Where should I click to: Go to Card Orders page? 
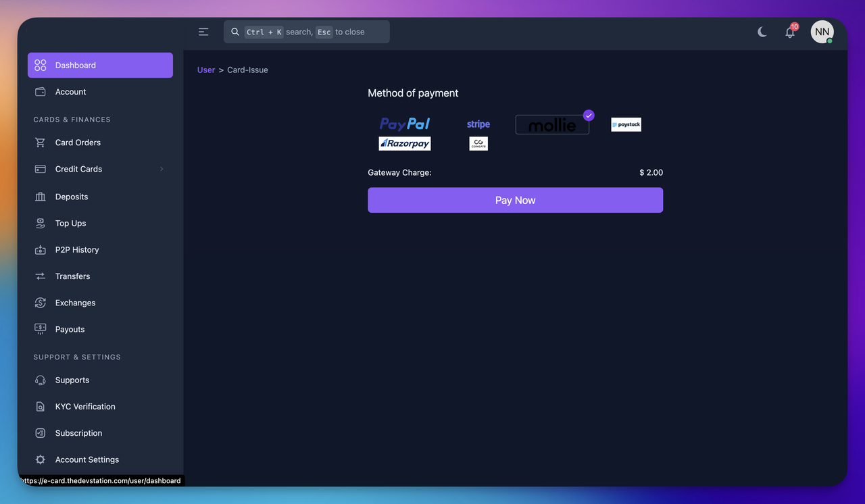pyautogui.click(x=100, y=143)
